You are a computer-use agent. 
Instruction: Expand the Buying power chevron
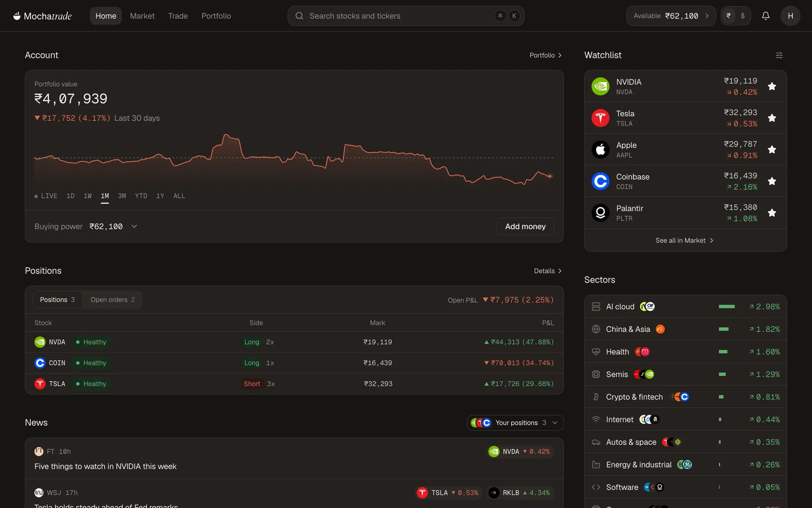[x=134, y=227]
